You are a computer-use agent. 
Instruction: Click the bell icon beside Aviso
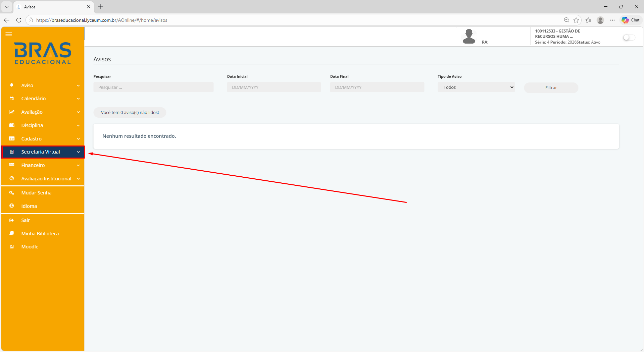tap(12, 85)
